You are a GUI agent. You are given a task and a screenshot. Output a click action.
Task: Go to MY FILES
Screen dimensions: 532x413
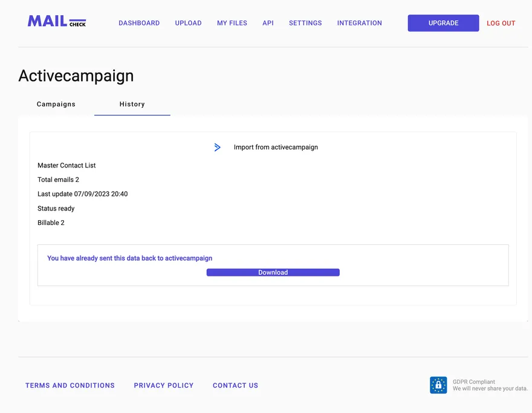(232, 23)
